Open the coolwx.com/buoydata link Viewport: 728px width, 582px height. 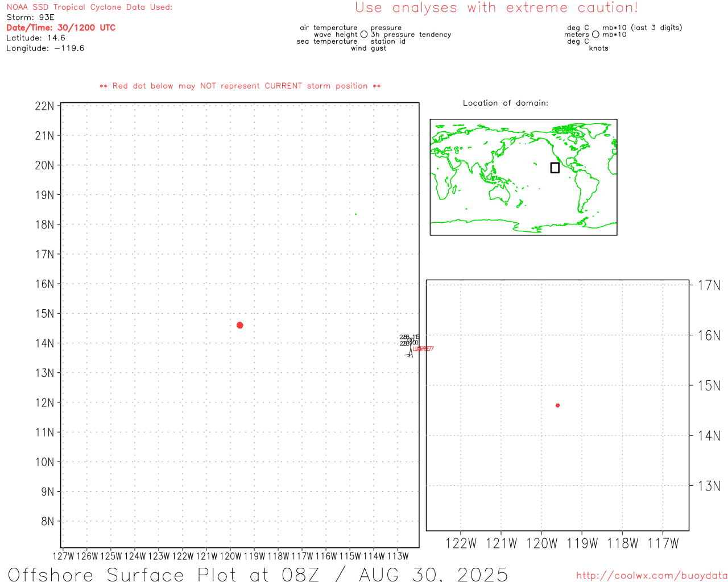coord(652,576)
